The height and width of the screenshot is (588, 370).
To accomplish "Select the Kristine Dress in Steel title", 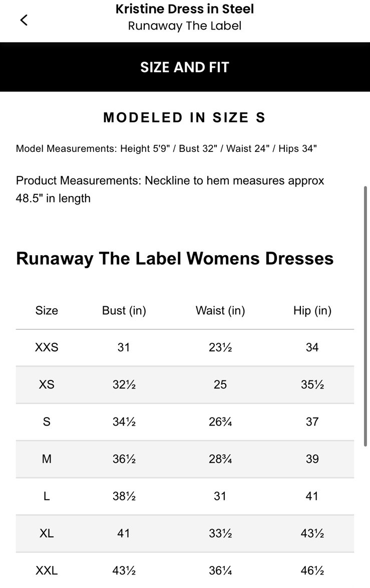I will click(x=185, y=9).
